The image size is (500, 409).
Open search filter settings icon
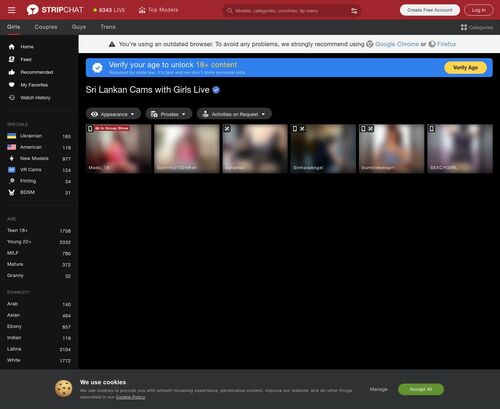click(x=354, y=11)
